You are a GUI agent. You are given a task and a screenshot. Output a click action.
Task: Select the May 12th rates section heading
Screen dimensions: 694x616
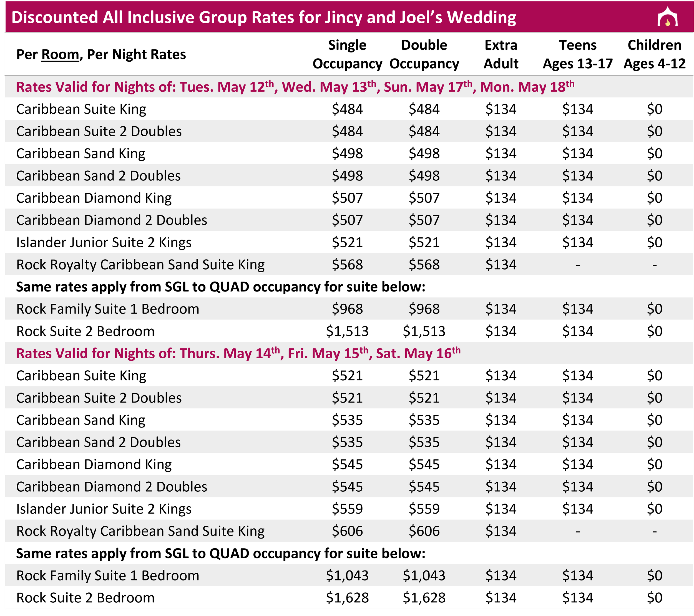pos(295,87)
